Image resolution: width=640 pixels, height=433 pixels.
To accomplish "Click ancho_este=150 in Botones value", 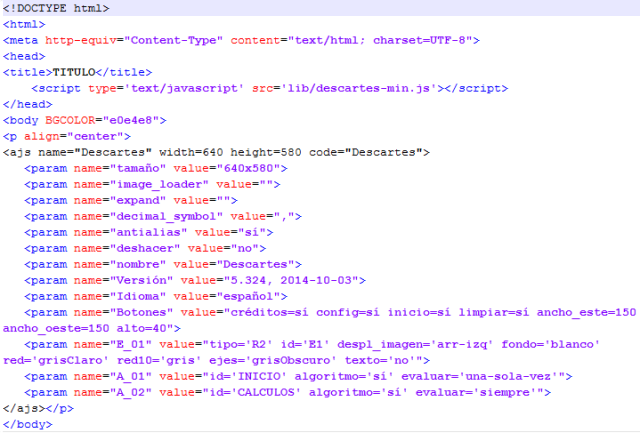I will [x=586, y=312].
